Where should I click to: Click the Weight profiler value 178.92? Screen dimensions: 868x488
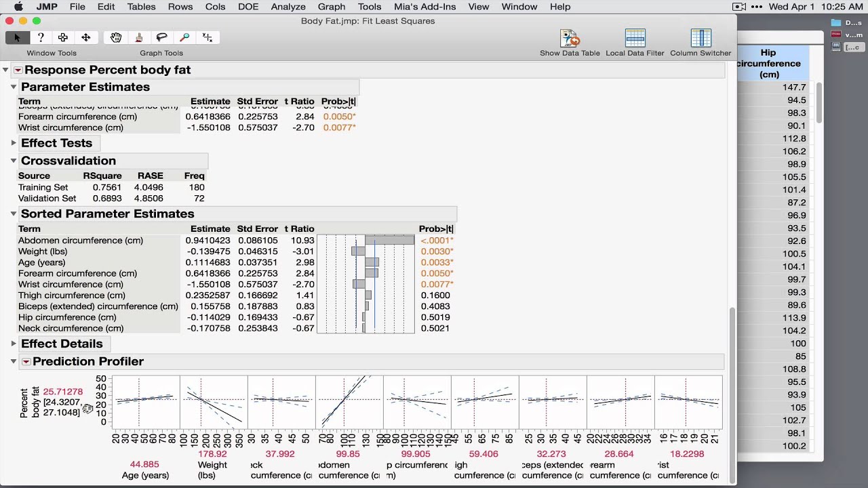tap(212, 453)
